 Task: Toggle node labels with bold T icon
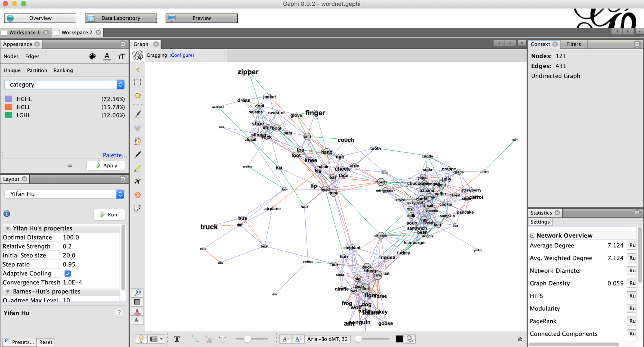[x=177, y=339]
